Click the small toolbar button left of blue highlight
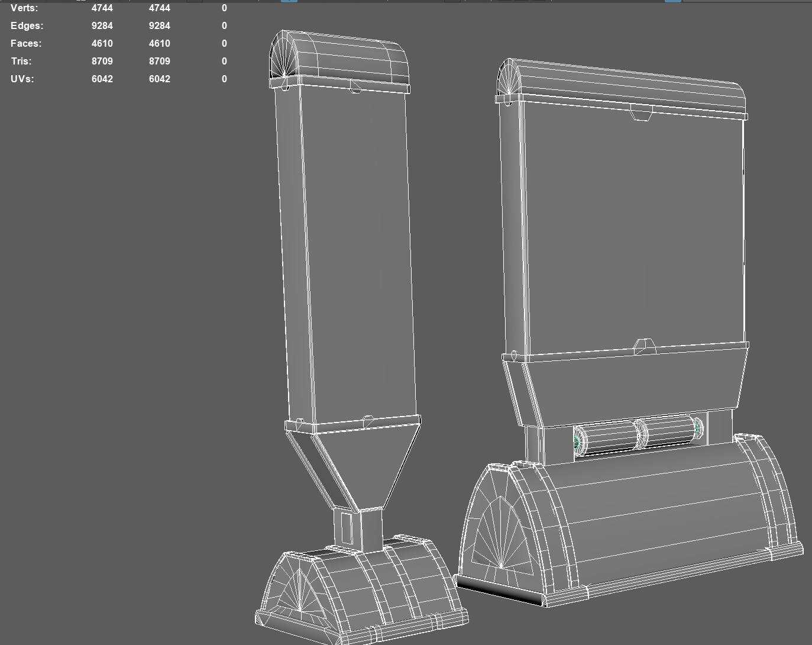This screenshot has height=645, width=812. point(272,2)
